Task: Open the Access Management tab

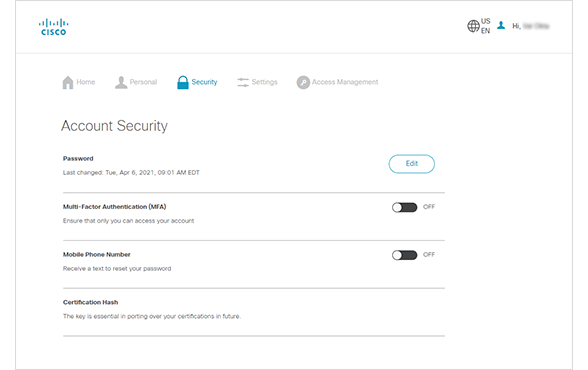Action: [338, 82]
